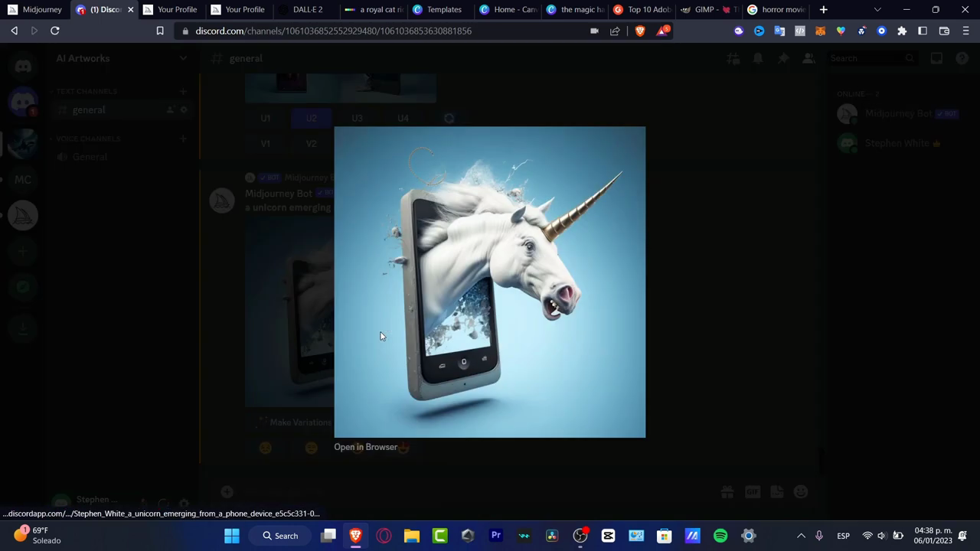Click the unicorn phone image preview
This screenshot has height=551, width=980.
(x=490, y=282)
